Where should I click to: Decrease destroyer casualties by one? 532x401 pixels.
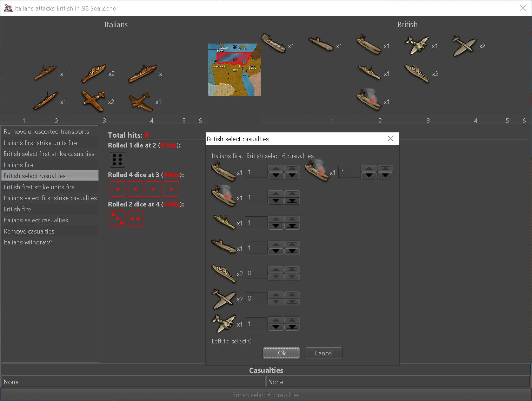click(276, 226)
